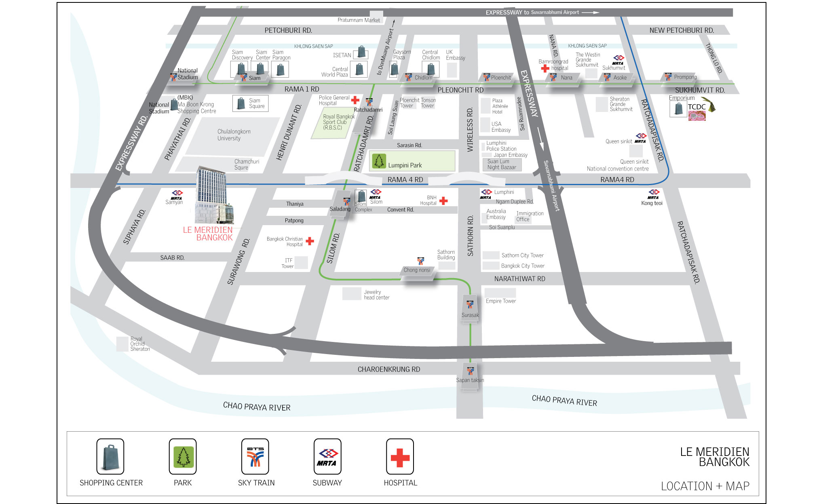Click the LOCATION + MAP title text
The height and width of the screenshot is (504, 840).
705,486
